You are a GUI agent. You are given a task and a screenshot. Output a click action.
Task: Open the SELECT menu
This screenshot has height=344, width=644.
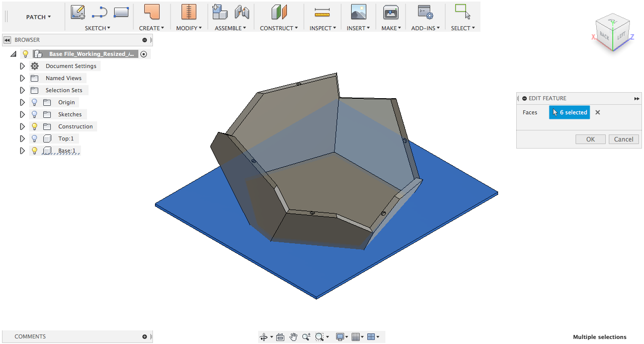point(463,28)
